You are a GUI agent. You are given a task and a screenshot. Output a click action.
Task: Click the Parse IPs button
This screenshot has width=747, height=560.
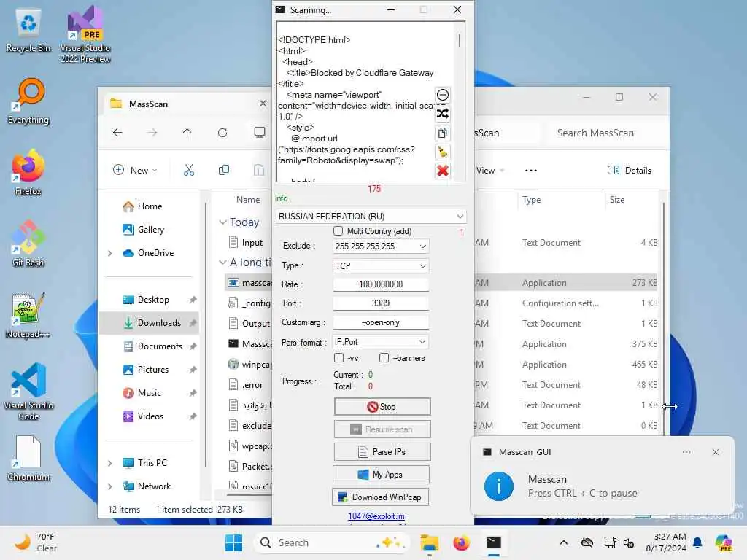point(382,452)
